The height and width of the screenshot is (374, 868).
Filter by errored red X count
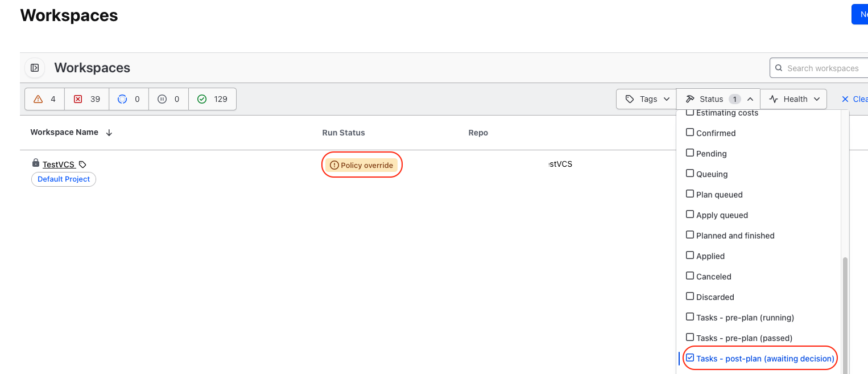pyautogui.click(x=86, y=99)
